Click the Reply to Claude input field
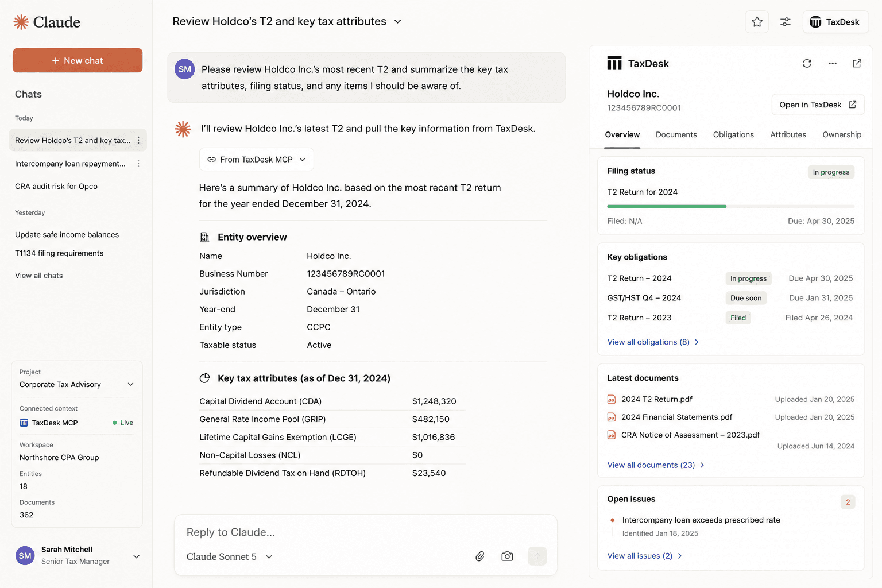 365,532
